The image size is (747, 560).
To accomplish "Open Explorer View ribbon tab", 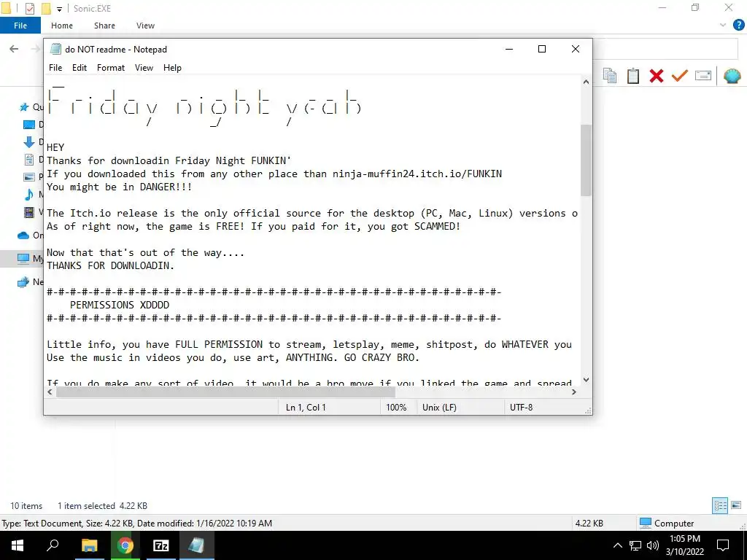I will [x=145, y=26].
